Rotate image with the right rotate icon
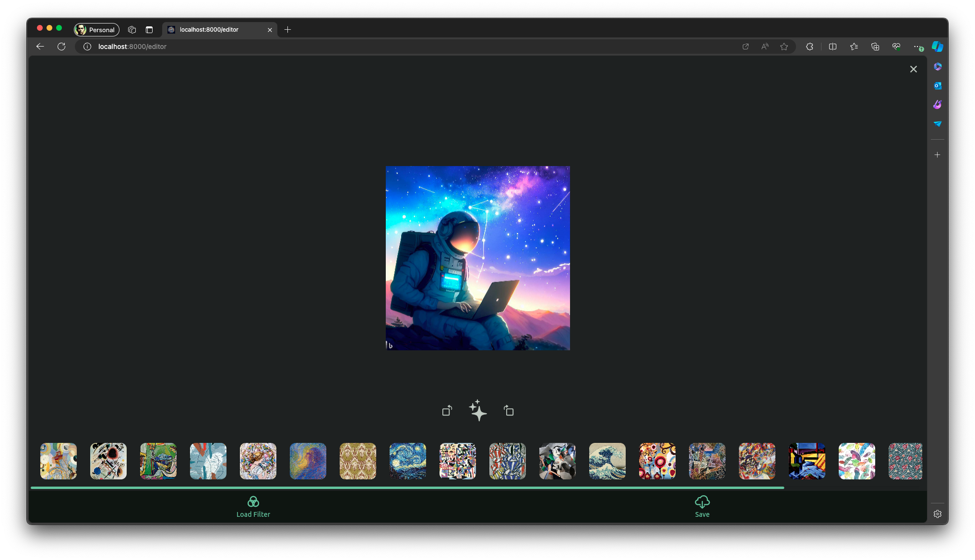This screenshot has height=560, width=975. pyautogui.click(x=509, y=411)
